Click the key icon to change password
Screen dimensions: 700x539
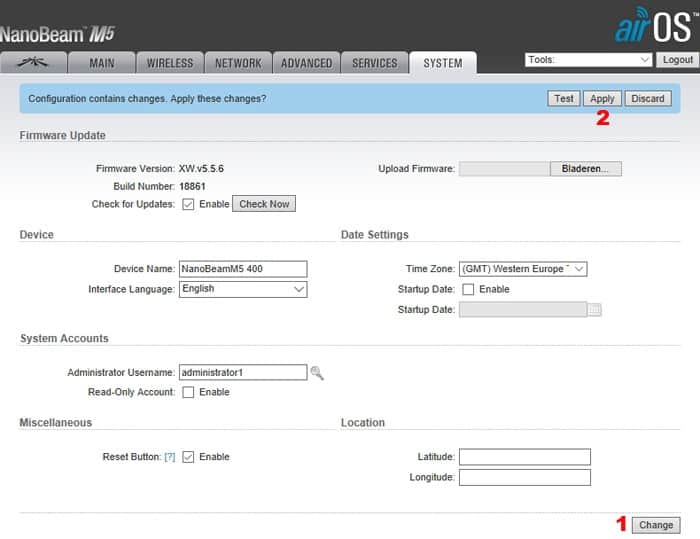tap(317, 373)
